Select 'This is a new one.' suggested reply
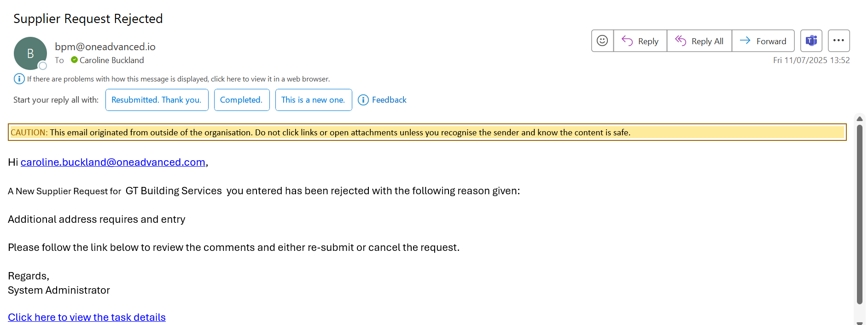The image size is (868, 325). [x=314, y=100]
